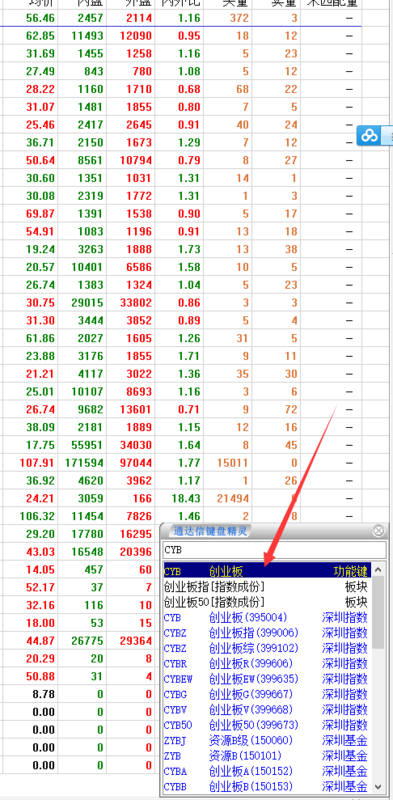Select CYBEW 创业板EW(399635) entry
Viewport: 393px width, 800px height.
coord(266,679)
